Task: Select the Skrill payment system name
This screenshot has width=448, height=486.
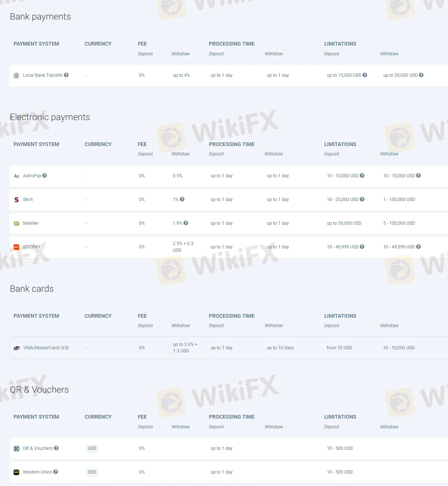Action: 28,200
